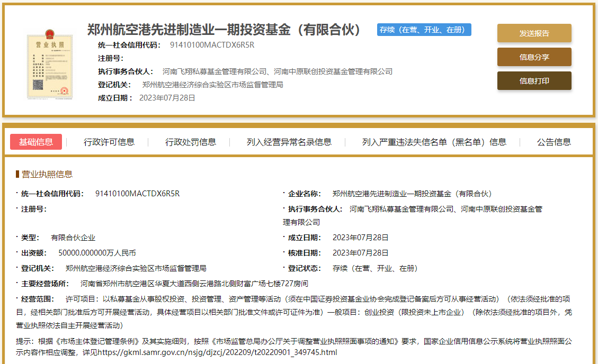The width and height of the screenshot is (598, 364).
Task: Click the header 成立日期 2023年07月28日
Action: point(167,98)
